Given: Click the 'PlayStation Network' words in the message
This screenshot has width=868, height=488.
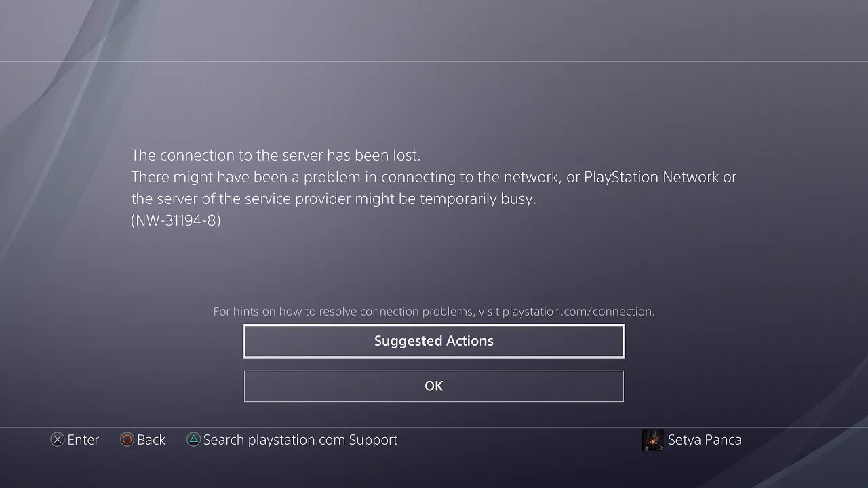Looking at the screenshot, I should (x=651, y=177).
